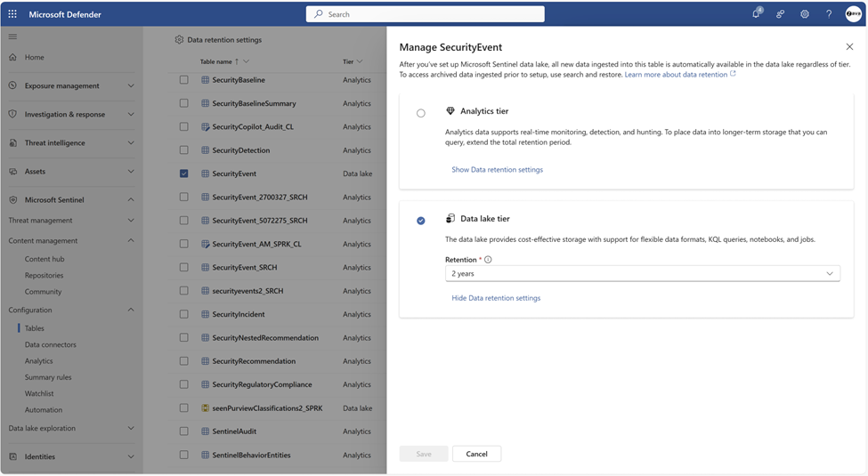Expand Threat intelligence chevron
868x476 pixels.
click(x=131, y=142)
